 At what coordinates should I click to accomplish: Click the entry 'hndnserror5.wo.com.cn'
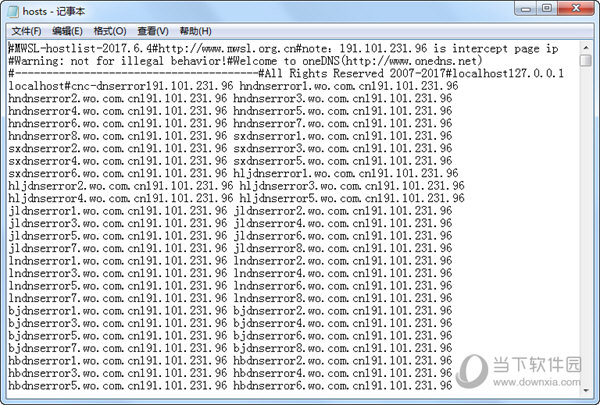click(x=298, y=111)
